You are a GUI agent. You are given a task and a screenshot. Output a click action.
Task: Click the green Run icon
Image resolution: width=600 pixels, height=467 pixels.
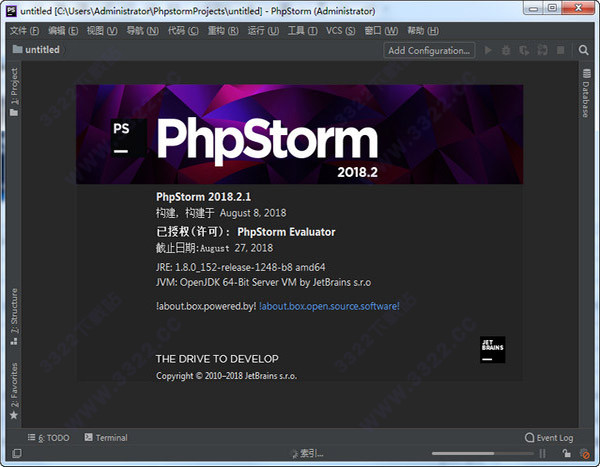click(488, 50)
